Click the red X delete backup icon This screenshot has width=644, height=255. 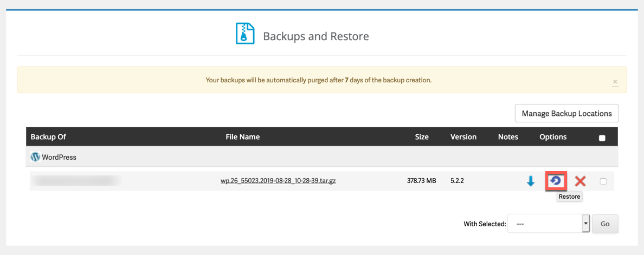580,181
